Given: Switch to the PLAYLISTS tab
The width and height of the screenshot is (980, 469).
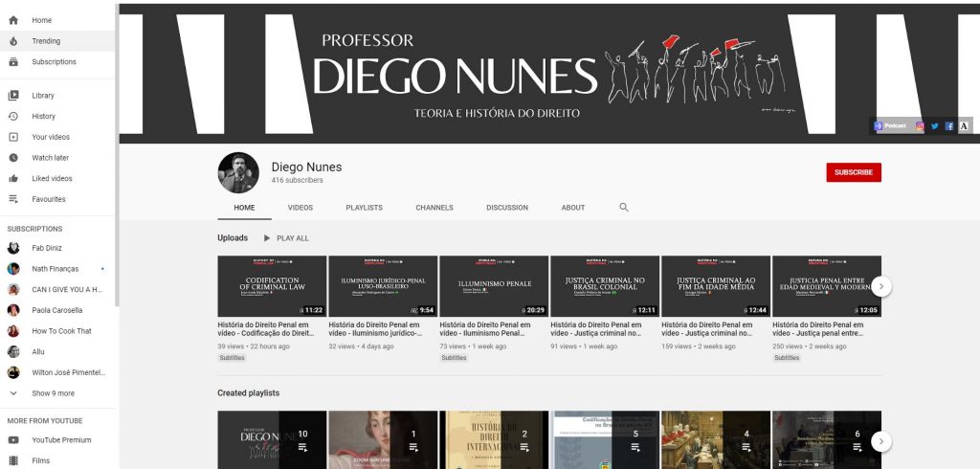Looking at the screenshot, I should point(365,208).
